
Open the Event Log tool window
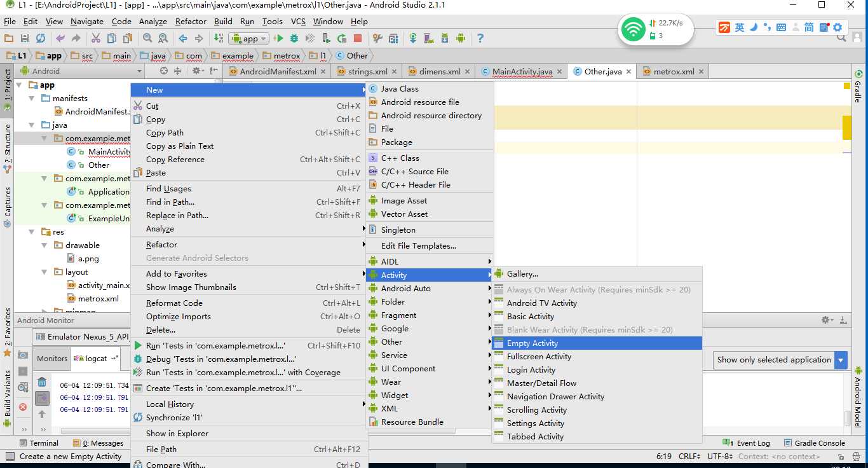pos(747,443)
